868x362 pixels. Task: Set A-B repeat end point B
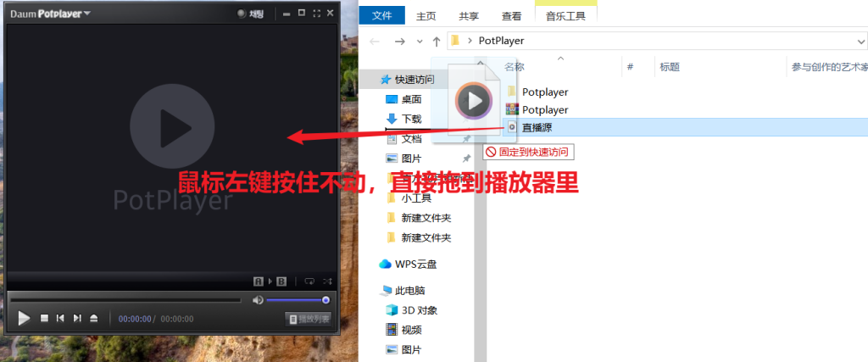pyautogui.click(x=281, y=281)
